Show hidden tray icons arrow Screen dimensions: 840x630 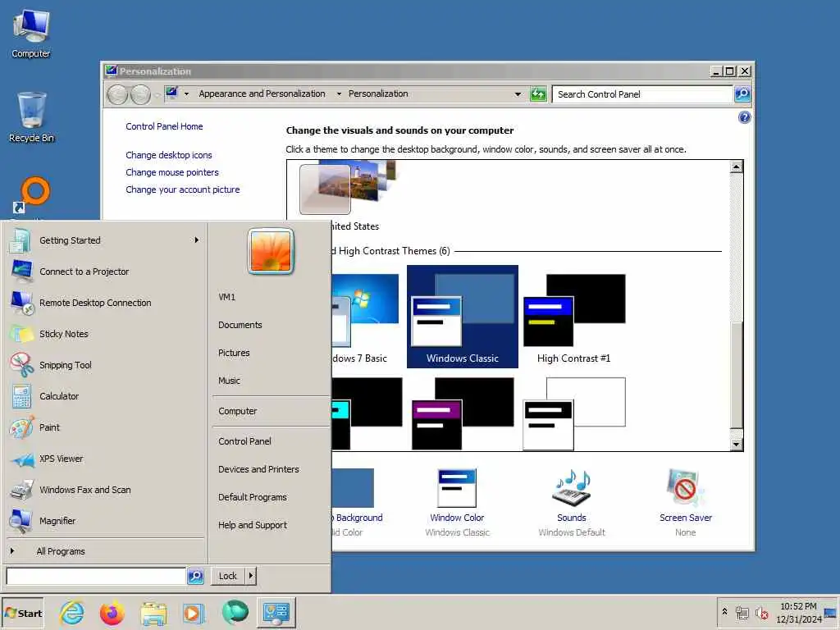[724, 611]
